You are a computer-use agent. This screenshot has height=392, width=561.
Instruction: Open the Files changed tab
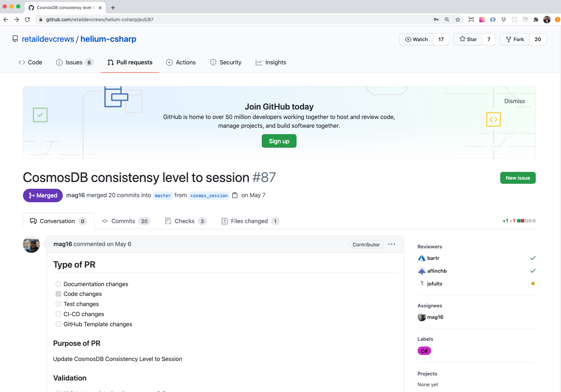(250, 221)
